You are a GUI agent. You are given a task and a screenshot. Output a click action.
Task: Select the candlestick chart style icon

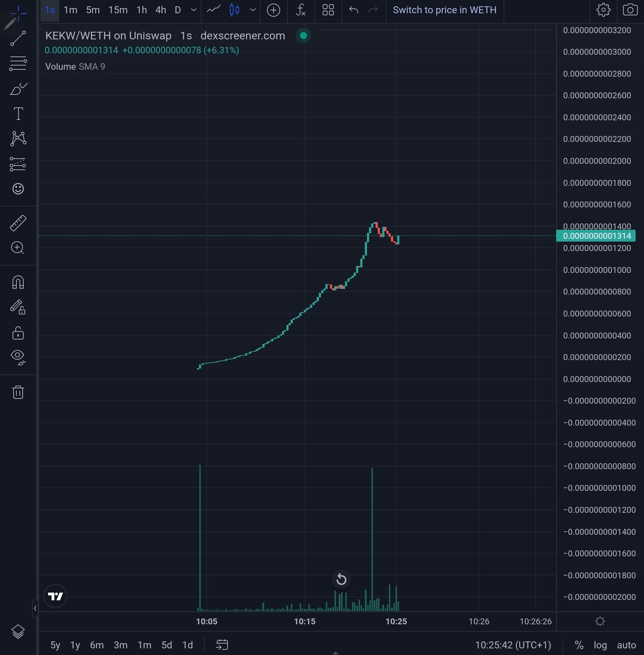(x=235, y=10)
